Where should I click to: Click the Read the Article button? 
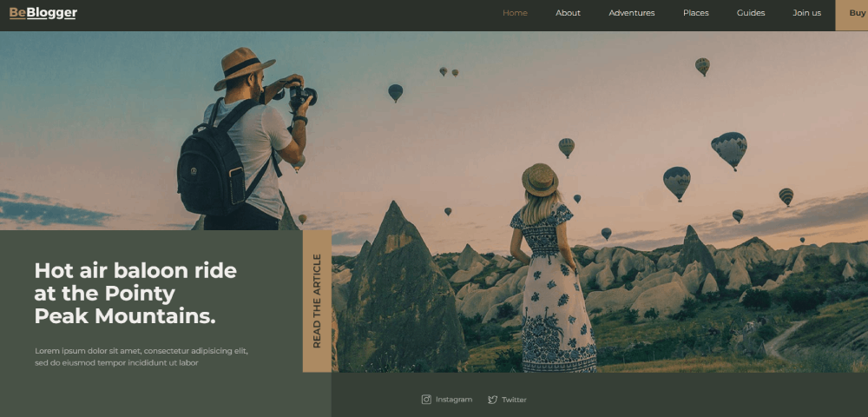pyautogui.click(x=317, y=301)
